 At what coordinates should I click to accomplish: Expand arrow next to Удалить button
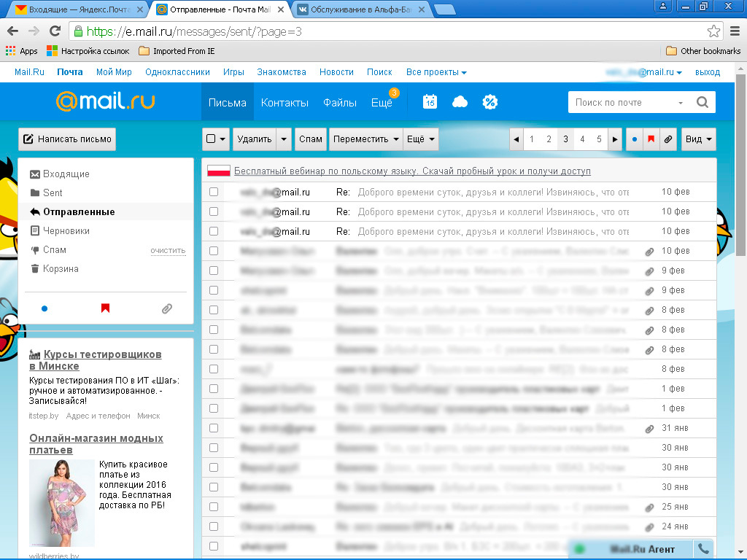284,139
